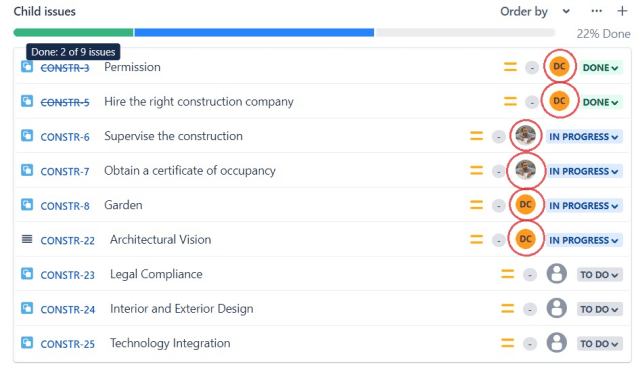The height and width of the screenshot is (377, 640).
Task: Click the issue type icon for CONSTR-23
Action: pyautogui.click(x=27, y=273)
